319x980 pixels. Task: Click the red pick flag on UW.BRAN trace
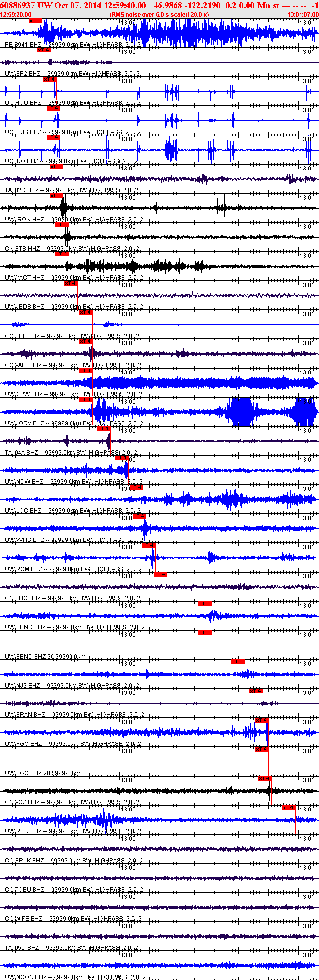[x=256, y=691]
